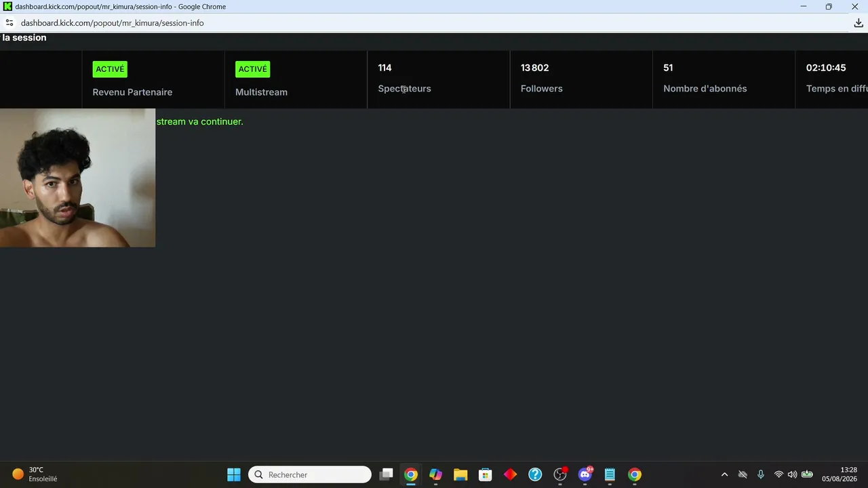Launch Copilot from the taskbar
The width and height of the screenshot is (868, 488).
(x=435, y=474)
